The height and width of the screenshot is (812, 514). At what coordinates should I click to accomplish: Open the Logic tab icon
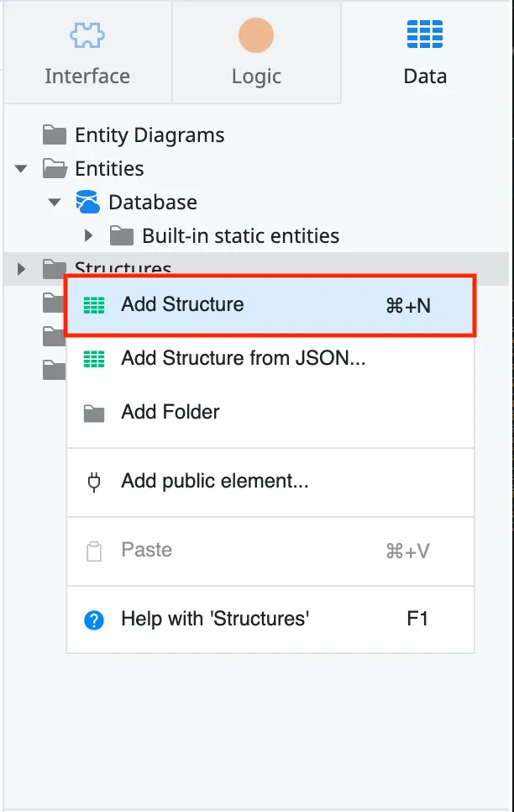[256, 34]
